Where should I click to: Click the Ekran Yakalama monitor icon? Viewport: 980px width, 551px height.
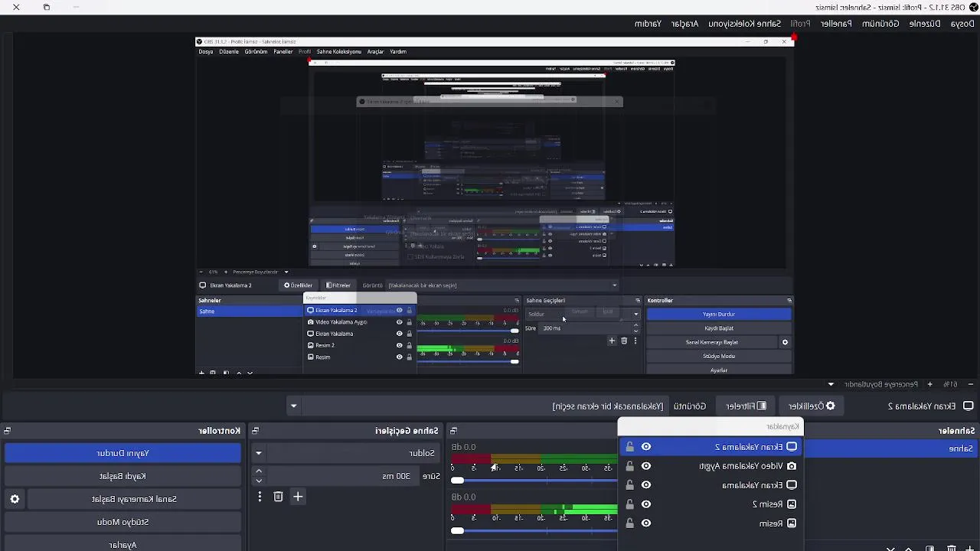pyautogui.click(x=792, y=485)
